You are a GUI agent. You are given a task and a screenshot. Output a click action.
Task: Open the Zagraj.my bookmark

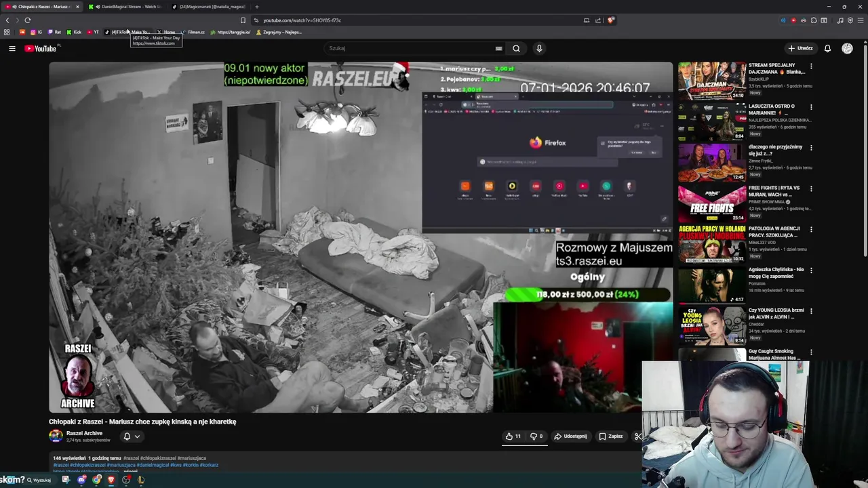pos(279,32)
